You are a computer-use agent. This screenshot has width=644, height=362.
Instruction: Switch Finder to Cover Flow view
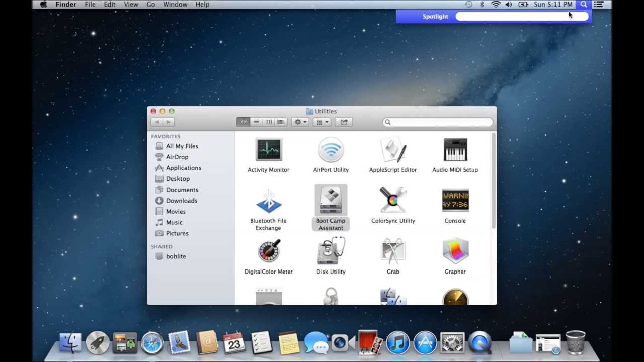pos(281,122)
